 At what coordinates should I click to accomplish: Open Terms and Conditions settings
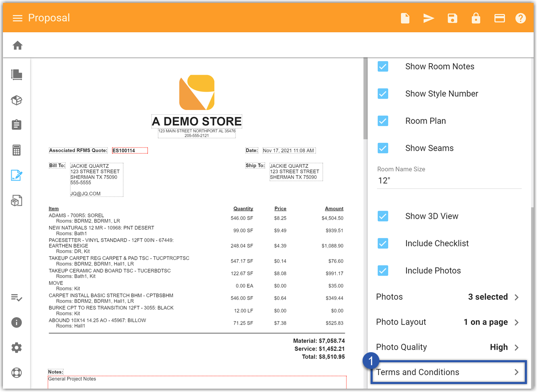tap(448, 372)
